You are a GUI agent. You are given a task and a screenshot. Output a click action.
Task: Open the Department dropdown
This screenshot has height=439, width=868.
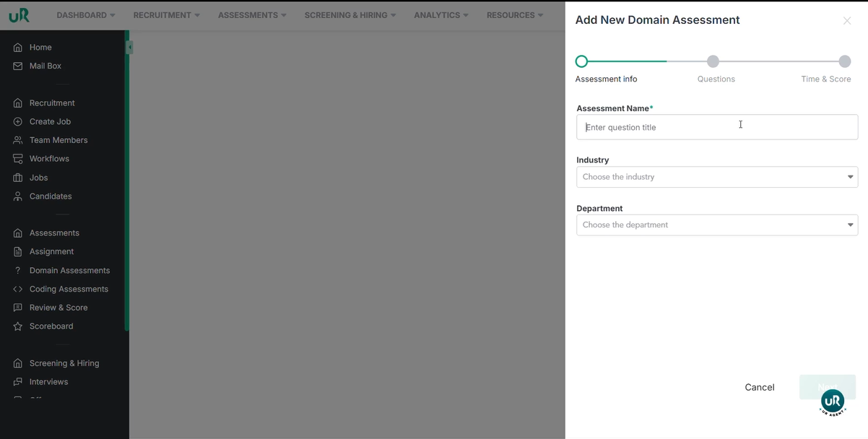[716, 225]
